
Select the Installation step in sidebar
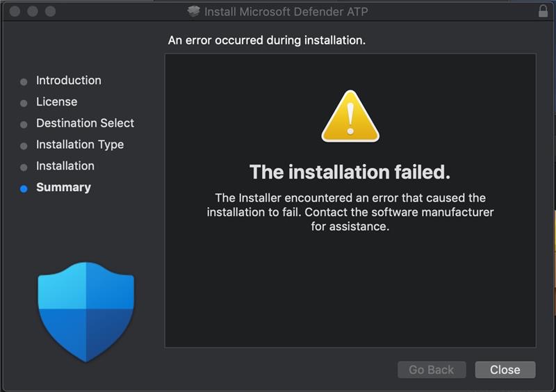pos(65,165)
